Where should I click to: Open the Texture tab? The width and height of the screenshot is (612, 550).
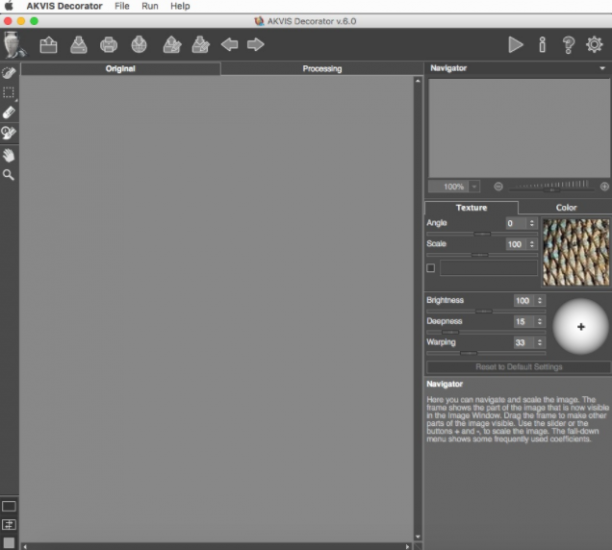pos(471,208)
